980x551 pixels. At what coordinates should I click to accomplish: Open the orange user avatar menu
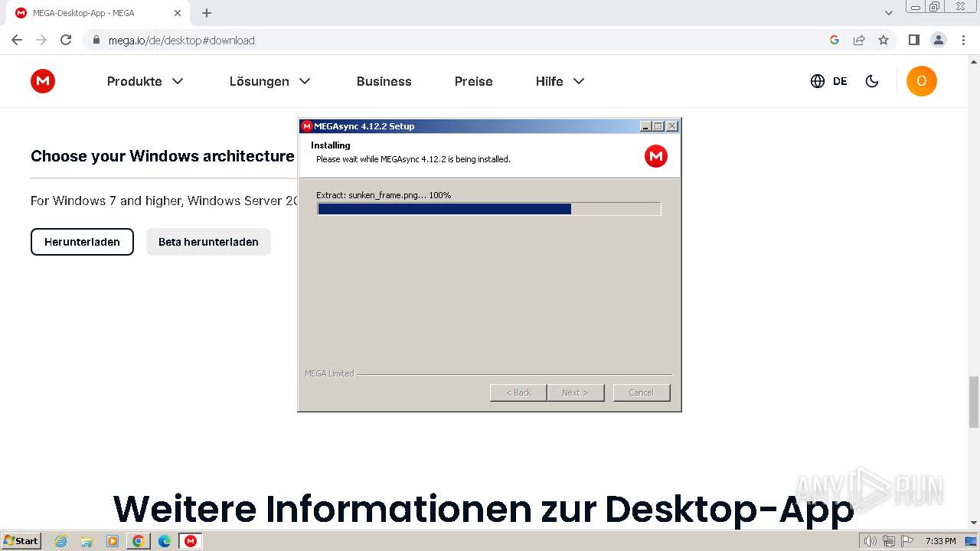[x=922, y=81]
